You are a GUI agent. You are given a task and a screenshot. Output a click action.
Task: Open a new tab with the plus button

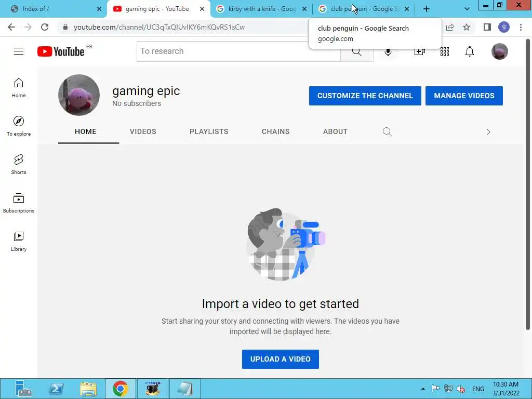point(427,9)
